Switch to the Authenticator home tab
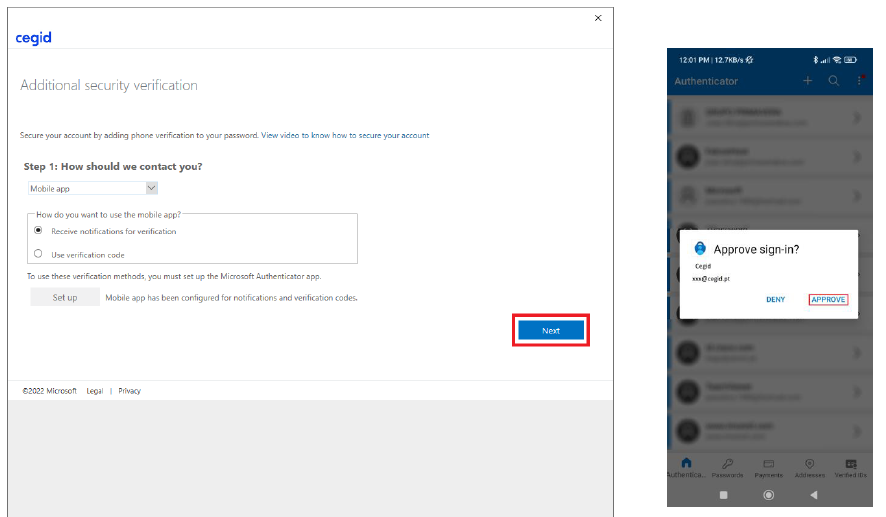The height and width of the screenshot is (517, 886). [686, 468]
